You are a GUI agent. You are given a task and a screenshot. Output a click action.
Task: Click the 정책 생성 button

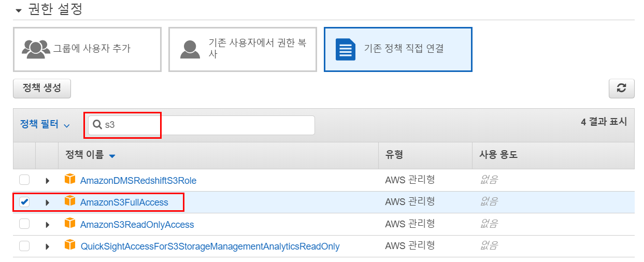42,88
